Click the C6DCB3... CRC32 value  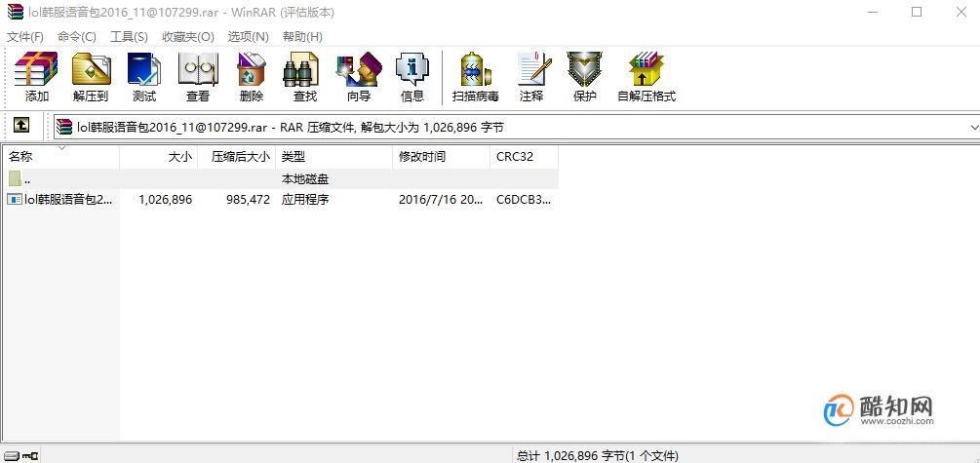tap(524, 199)
